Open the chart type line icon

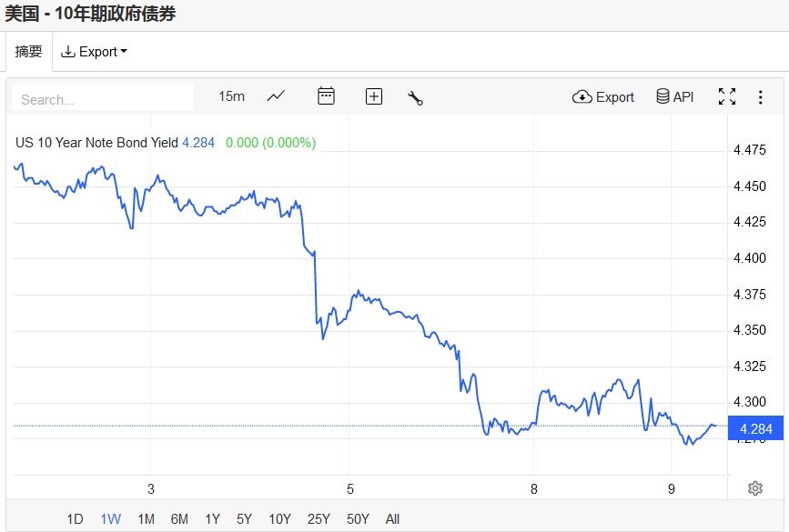tap(276, 96)
